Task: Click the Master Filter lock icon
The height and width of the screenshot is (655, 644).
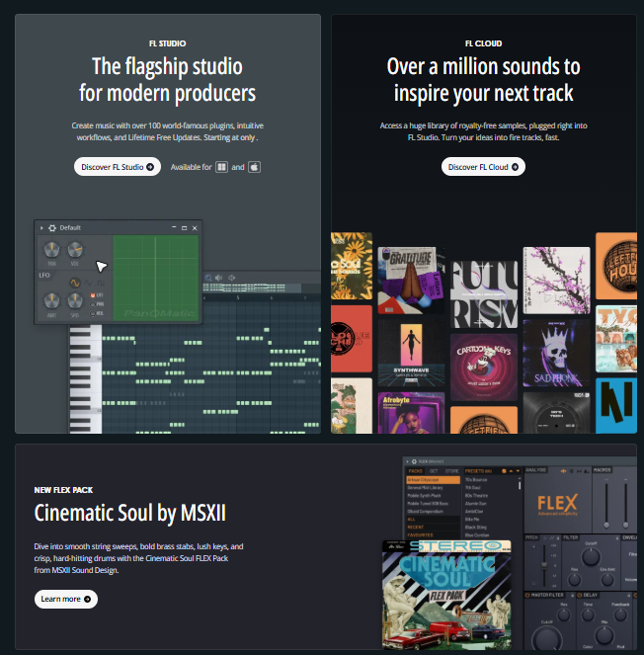Action: click(x=572, y=595)
